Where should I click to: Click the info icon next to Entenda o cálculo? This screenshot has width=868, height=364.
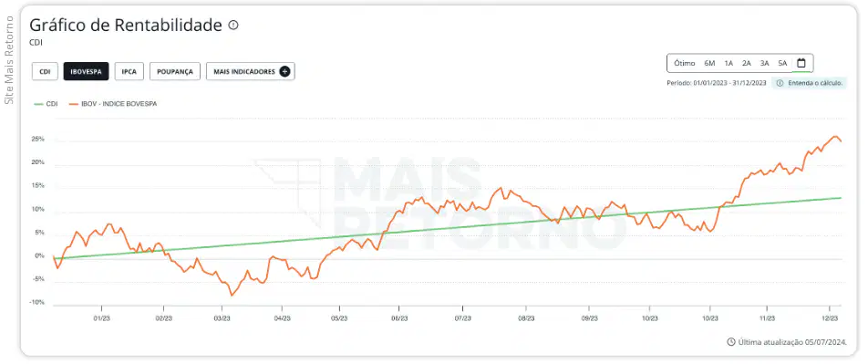point(780,83)
